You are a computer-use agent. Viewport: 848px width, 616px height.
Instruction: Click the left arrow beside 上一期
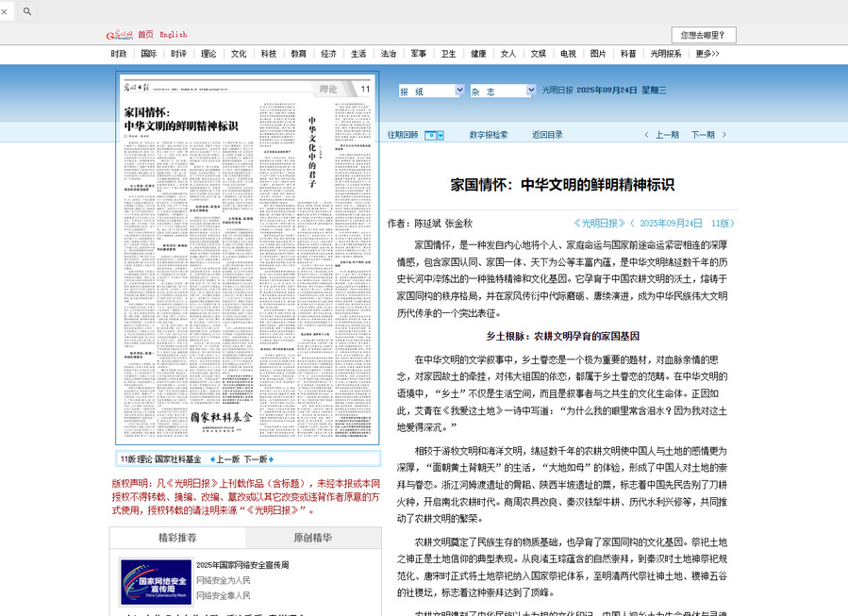[646, 135]
